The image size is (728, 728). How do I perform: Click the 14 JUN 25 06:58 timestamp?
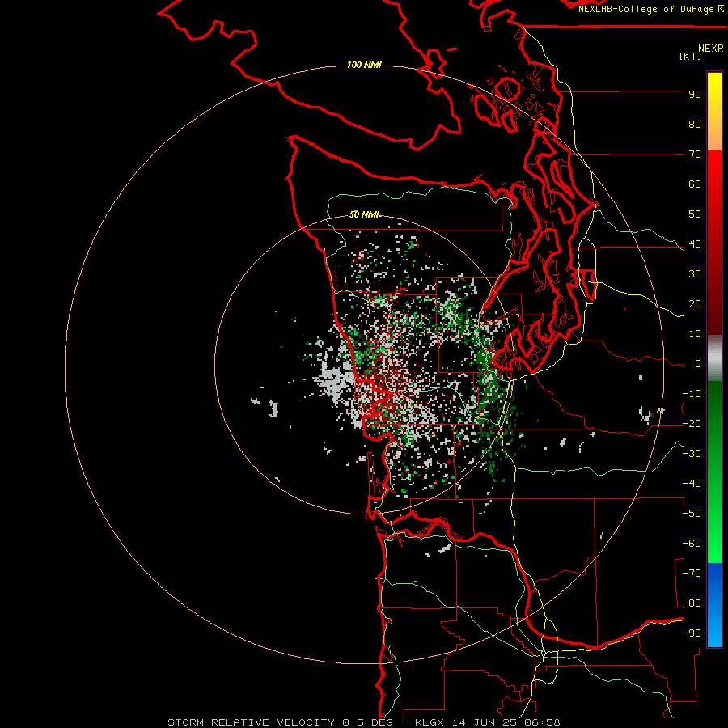point(506,722)
